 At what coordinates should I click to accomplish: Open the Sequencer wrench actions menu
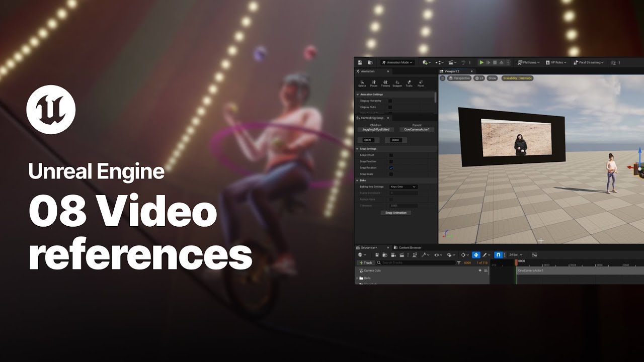(425, 255)
